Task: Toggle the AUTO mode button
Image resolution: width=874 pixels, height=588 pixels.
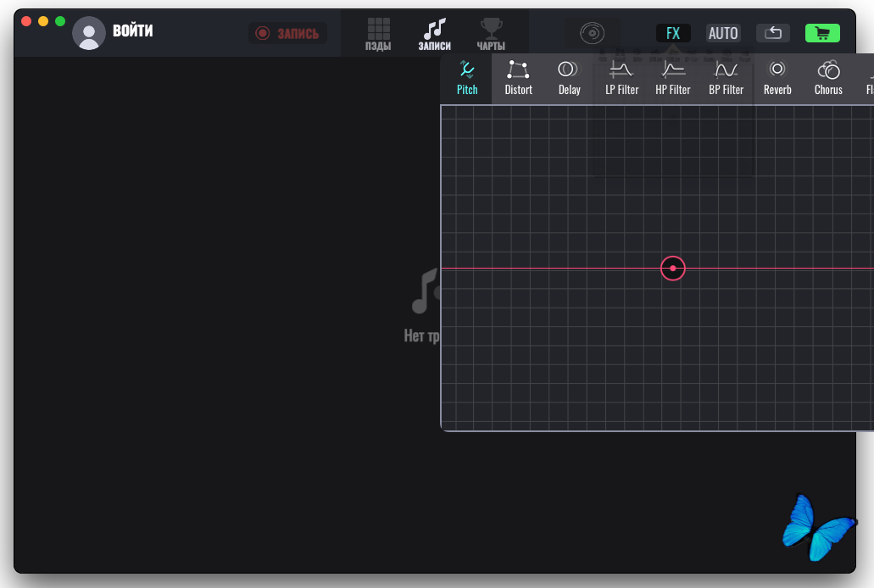Action: [723, 33]
